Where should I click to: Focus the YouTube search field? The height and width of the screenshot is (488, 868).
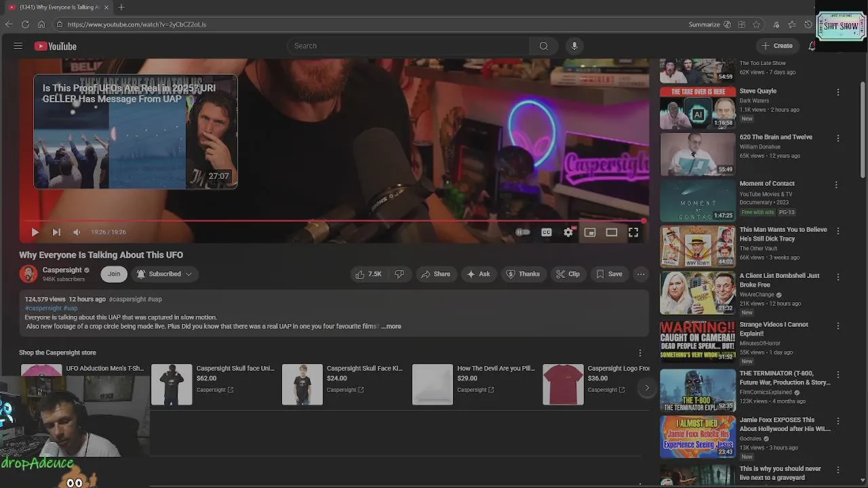408,46
